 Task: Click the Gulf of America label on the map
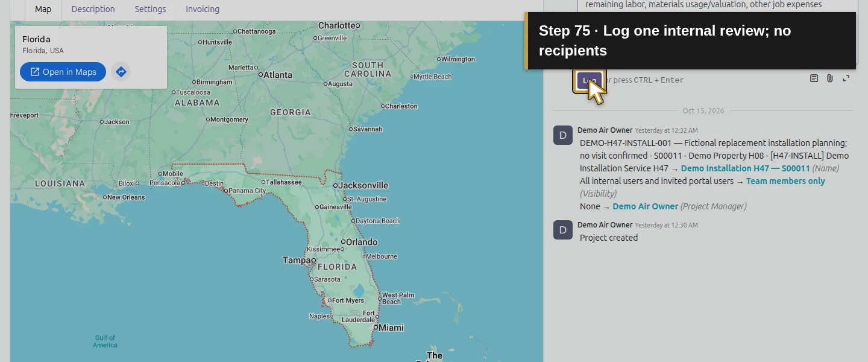105,341
